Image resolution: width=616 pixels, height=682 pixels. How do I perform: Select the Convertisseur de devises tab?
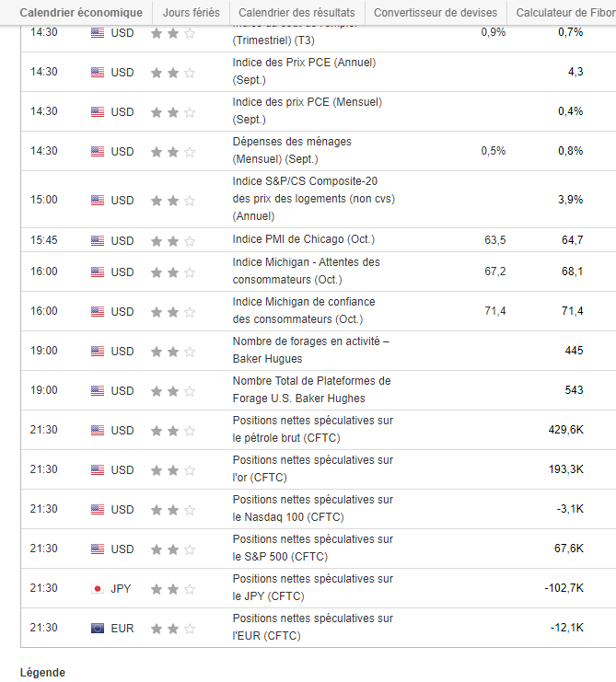pos(436,13)
